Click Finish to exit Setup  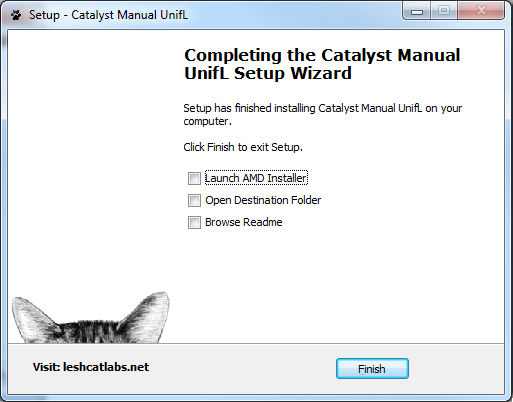(372, 369)
